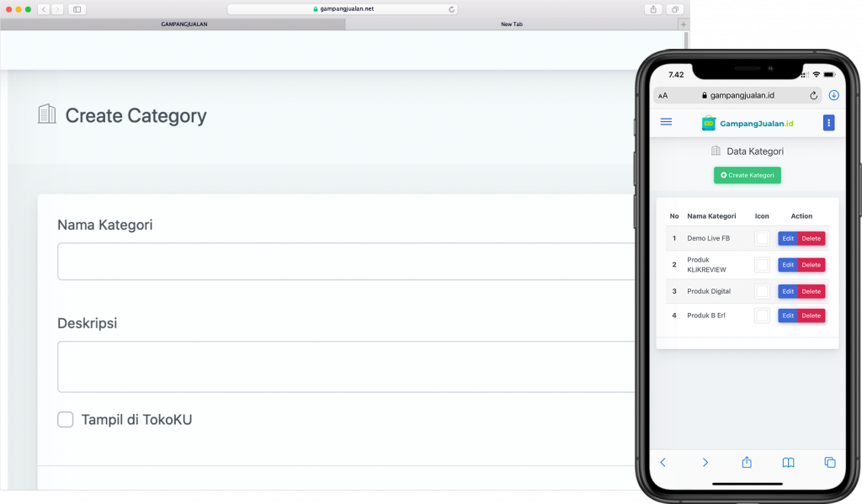Click the sidebar toggle in desktop Safari
The width and height of the screenshot is (862, 504).
click(x=77, y=9)
